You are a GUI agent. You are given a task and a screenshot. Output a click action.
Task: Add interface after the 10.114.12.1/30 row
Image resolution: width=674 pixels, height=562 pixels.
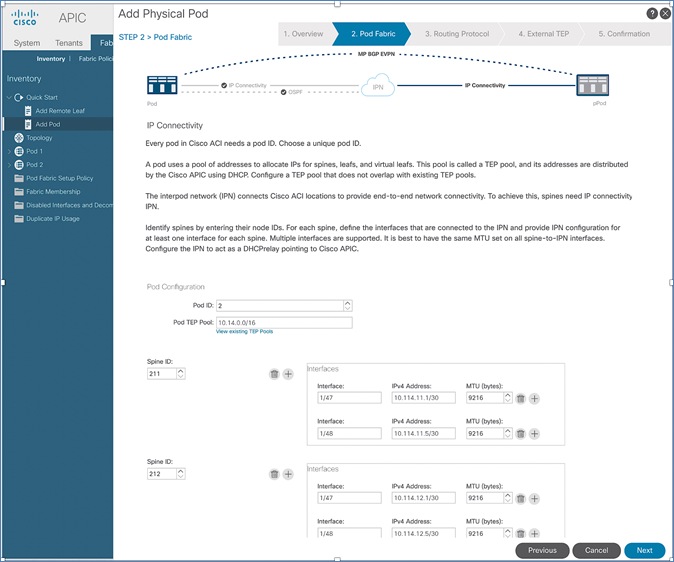534,499
